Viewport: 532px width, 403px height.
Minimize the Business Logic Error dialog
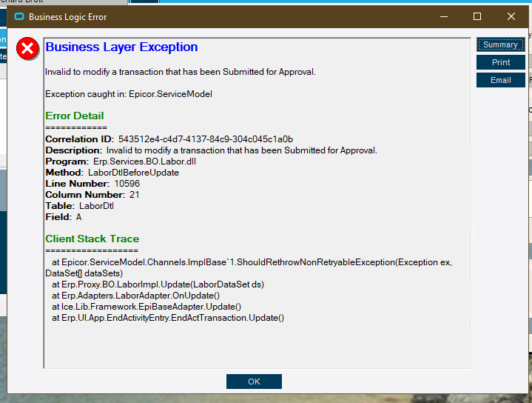[x=444, y=16]
